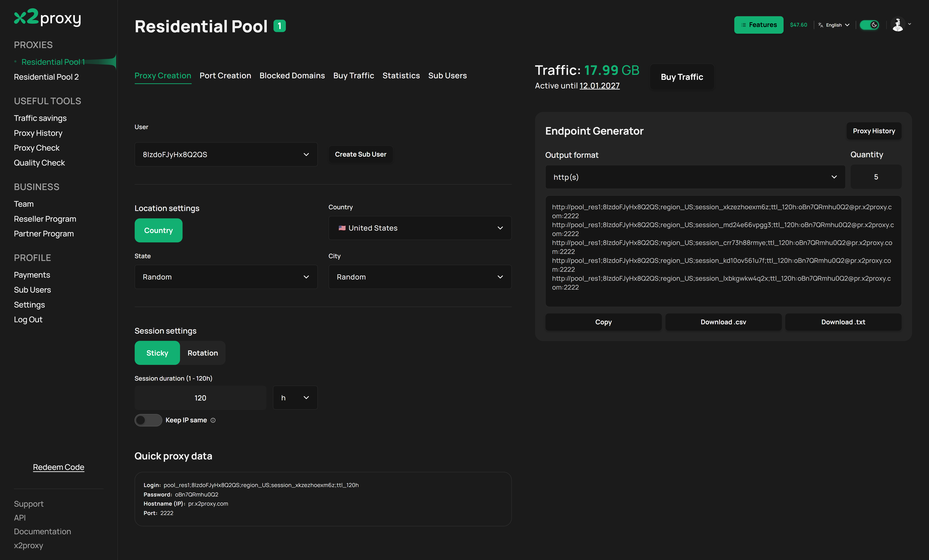Click the x2proxy logo
This screenshot has height=560, width=929.
(48, 17)
